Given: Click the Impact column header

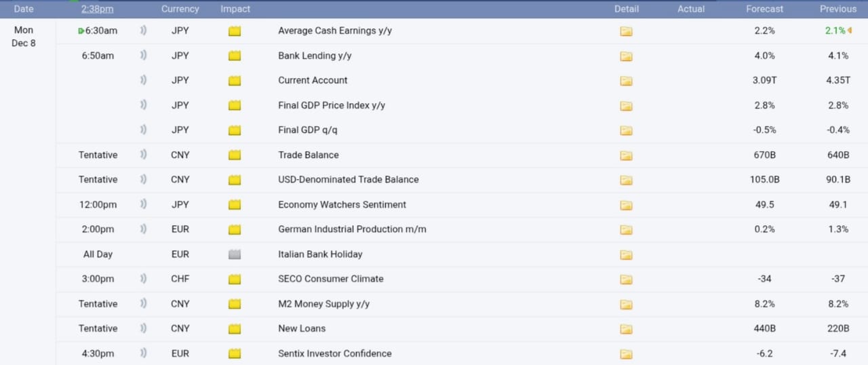Looking at the screenshot, I should pos(235,9).
